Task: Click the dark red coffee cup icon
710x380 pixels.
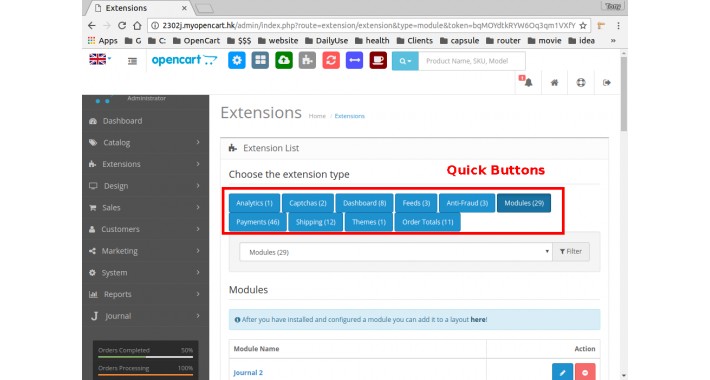Action: [378, 60]
